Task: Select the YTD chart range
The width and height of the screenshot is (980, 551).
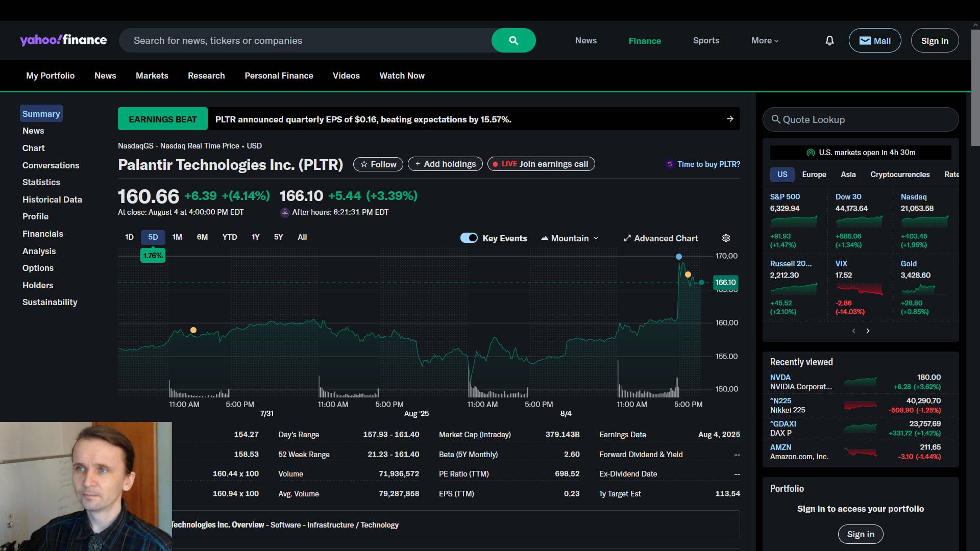Action: point(230,237)
